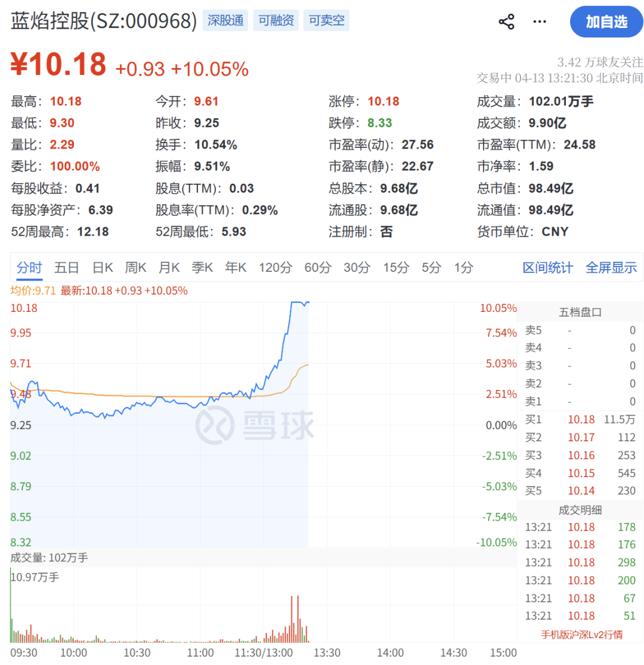
Task: Switch to the 五日 chart tab
Action: click(x=67, y=267)
